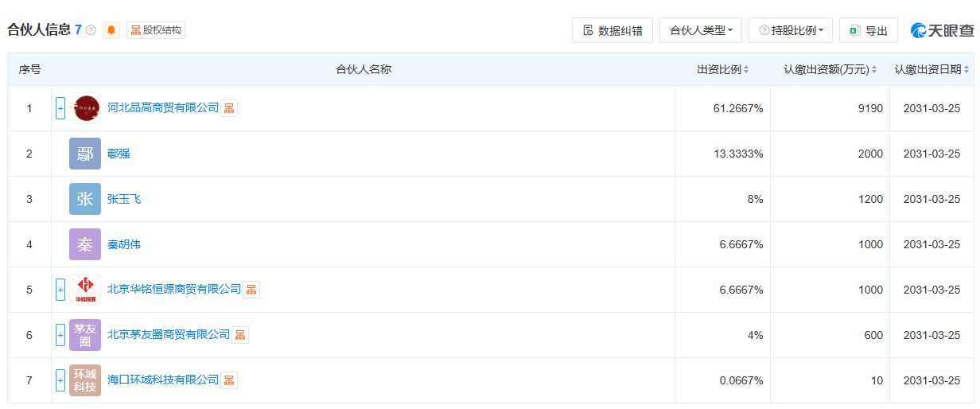The height and width of the screenshot is (409, 980).
Task: Open partner 秦胡伟 profile link
Action: point(124,244)
